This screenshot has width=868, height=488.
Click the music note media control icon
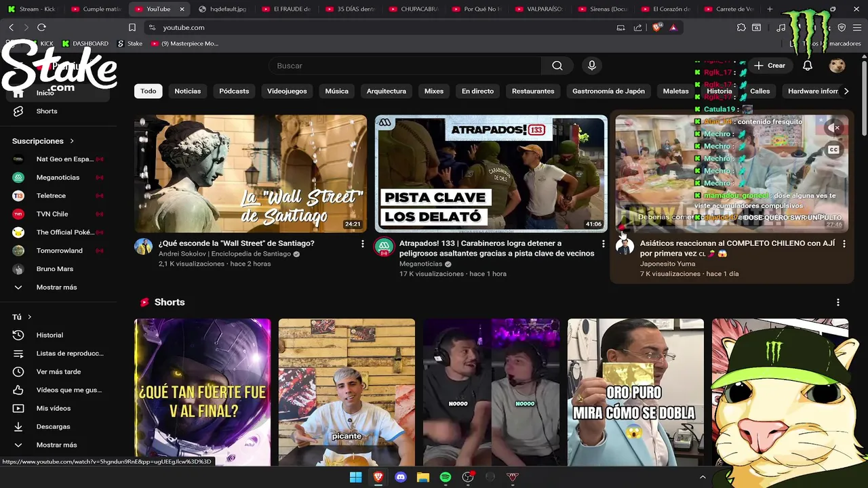coord(781,28)
